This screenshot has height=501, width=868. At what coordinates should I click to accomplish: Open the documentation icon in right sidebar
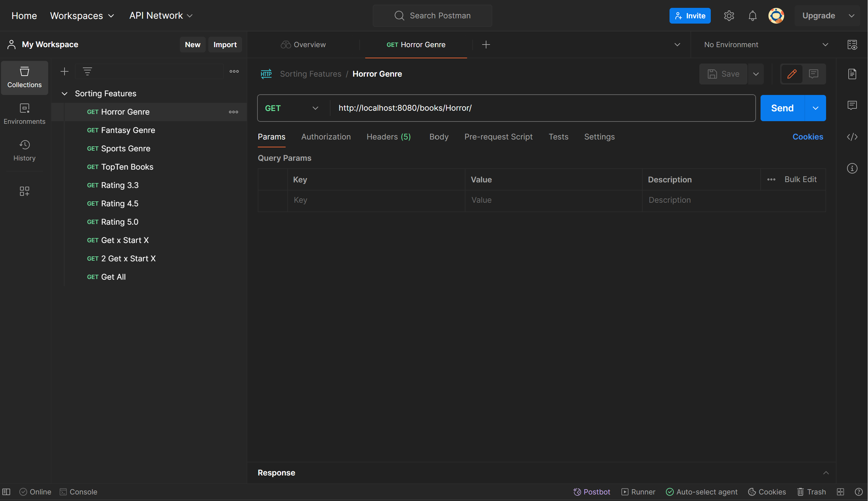click(x=852, y=74)
